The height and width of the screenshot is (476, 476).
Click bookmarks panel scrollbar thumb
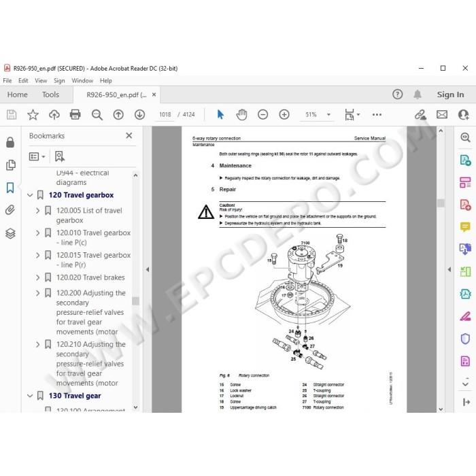136,301
